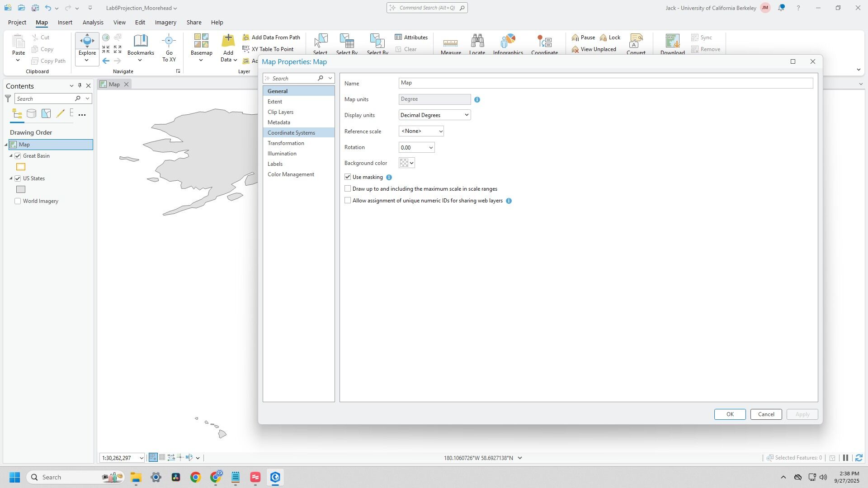Click the Cancel button

pyautogui.click(x=766, y=414)
